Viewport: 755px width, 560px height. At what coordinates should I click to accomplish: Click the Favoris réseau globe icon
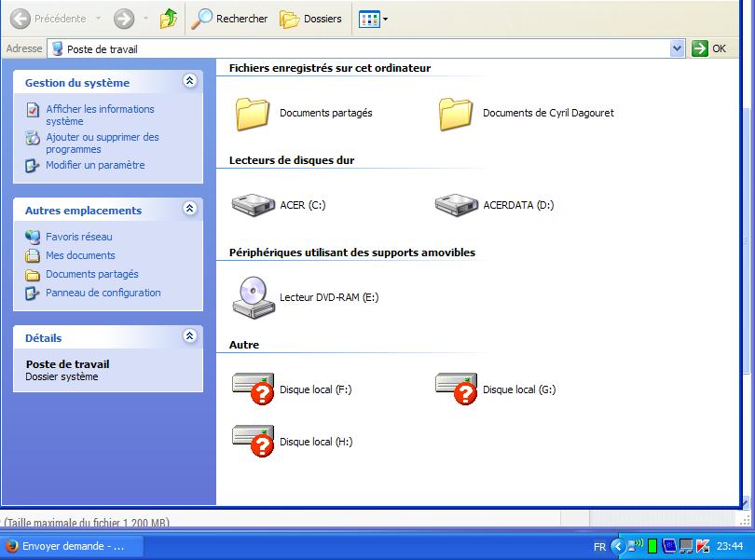pyautogui.click(x=33, y=237)
